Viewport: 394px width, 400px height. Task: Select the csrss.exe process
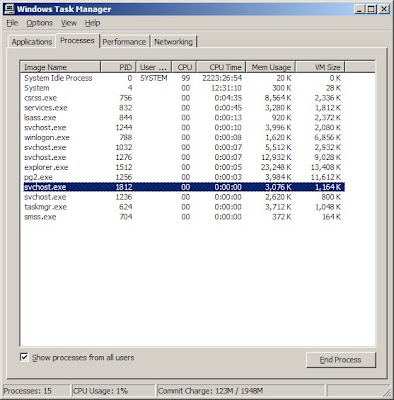point(182,98)
